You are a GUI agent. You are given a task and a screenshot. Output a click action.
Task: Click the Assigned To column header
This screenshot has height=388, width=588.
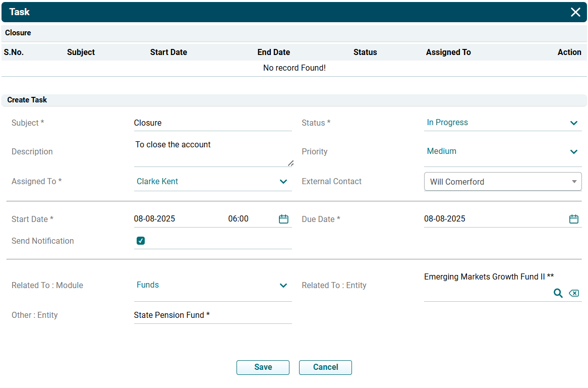[448, 52]
